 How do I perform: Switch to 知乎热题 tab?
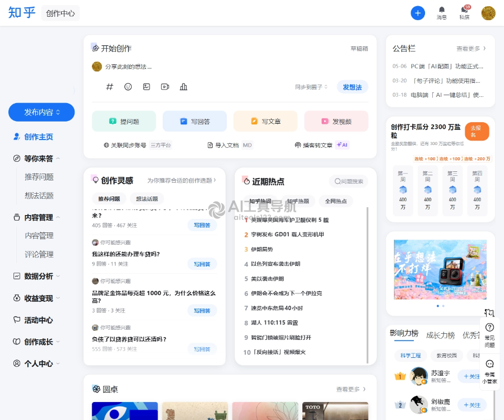coord(298,201)
